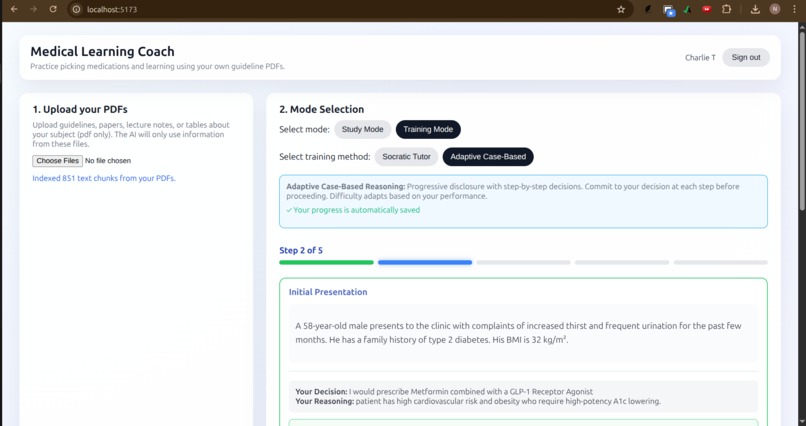Click the '1. Upload your PDFs' heading
The image size is (806, 426).
tap(80, 109)
